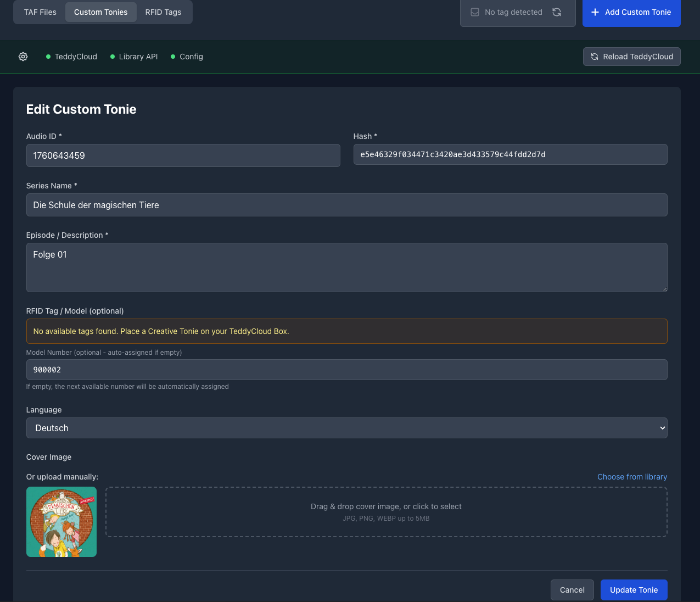This screenshot has width=700, height=602.
Task: Focus the Model Number field
Action: tap(346, 370)
